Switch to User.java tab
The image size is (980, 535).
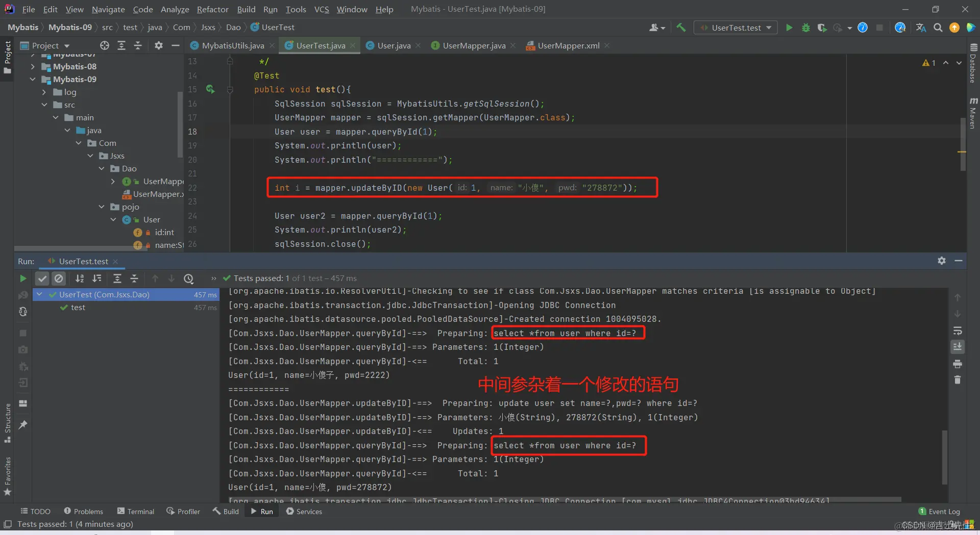394,45
